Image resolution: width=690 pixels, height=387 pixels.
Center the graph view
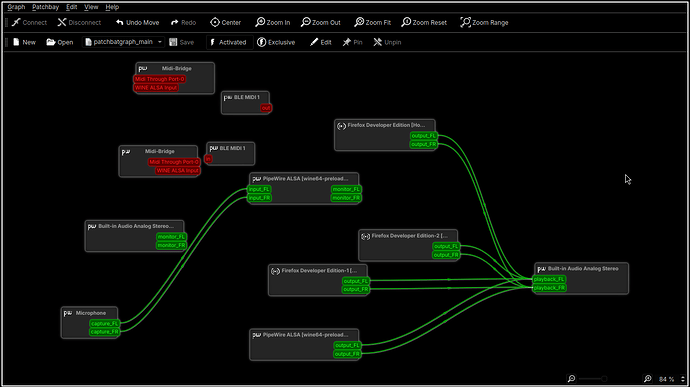tap(225, 22)
